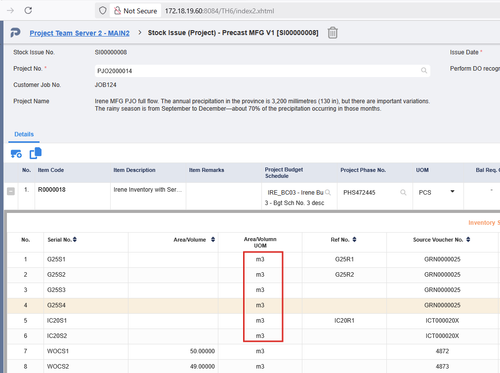
Task: Click the shield tracking protection icon
Action: (103, 11)
